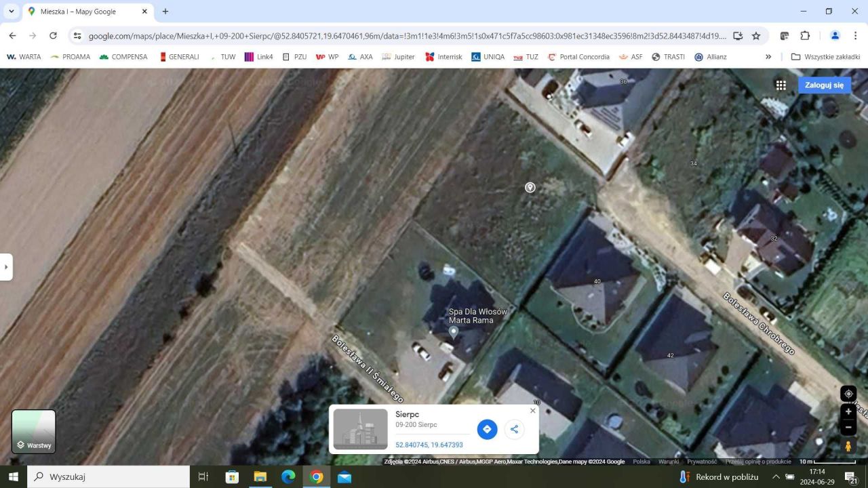The image size is (868, 488).
Task: Open the ASF bookmark
Action: [x=631, y=57]
